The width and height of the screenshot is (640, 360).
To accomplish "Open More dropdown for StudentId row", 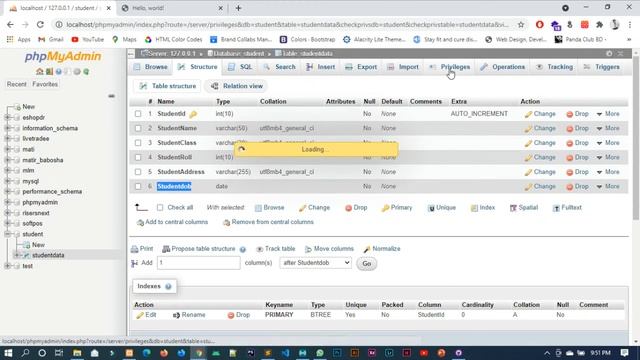I will pos(608,114).
